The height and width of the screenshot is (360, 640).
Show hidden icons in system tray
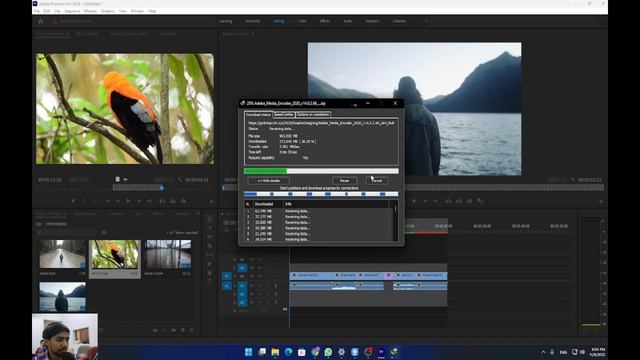(543, 352)
